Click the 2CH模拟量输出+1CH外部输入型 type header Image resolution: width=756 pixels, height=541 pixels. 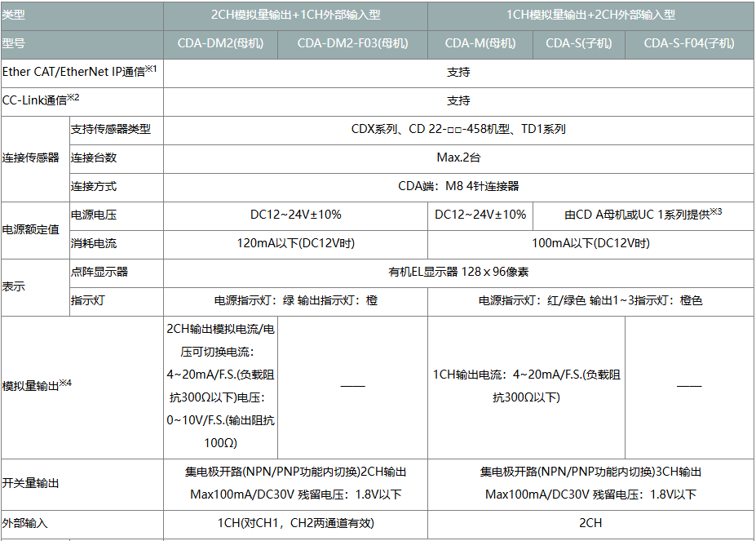(295, 15)
